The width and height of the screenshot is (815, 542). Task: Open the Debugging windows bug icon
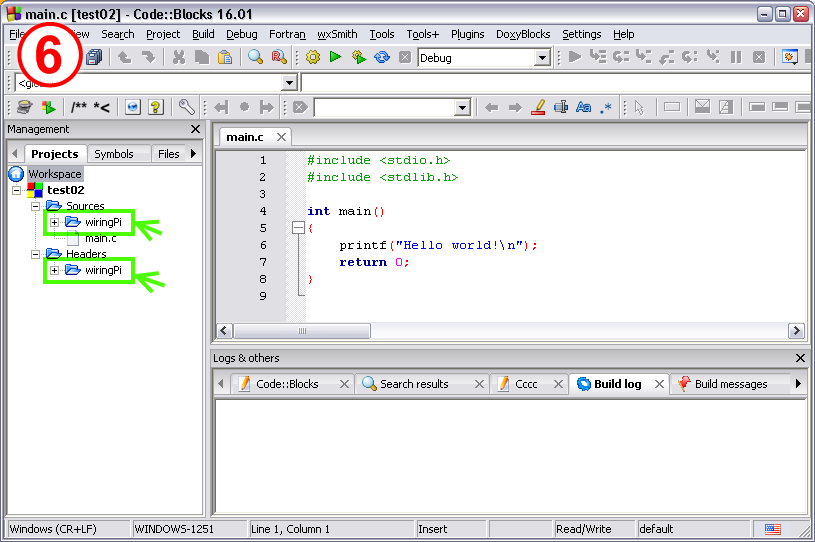(790, 57)
